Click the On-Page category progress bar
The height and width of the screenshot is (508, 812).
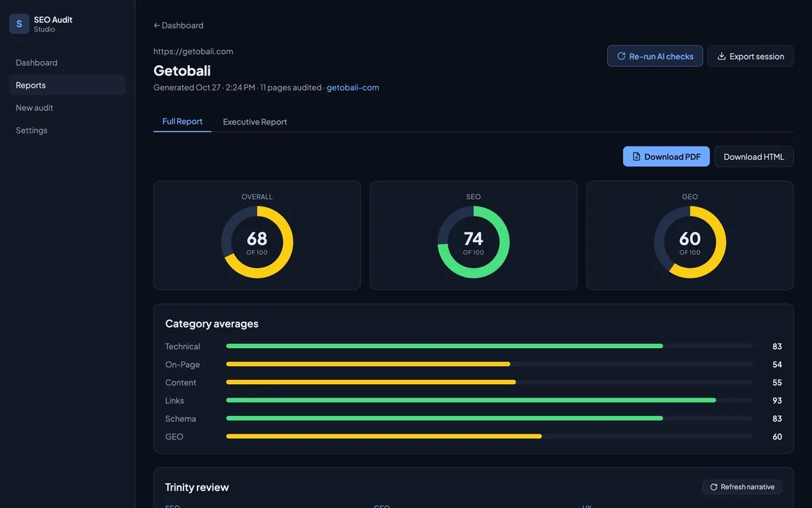489,364
